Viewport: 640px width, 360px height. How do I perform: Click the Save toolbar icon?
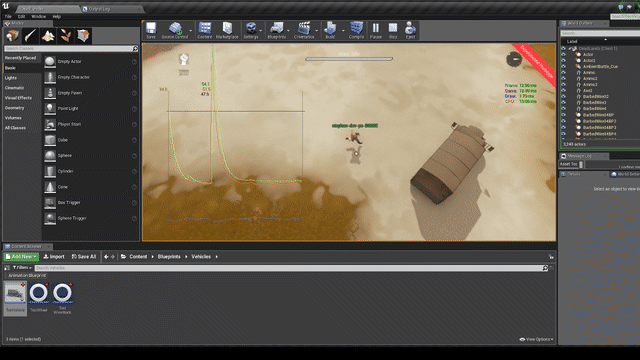pos(151,29)
